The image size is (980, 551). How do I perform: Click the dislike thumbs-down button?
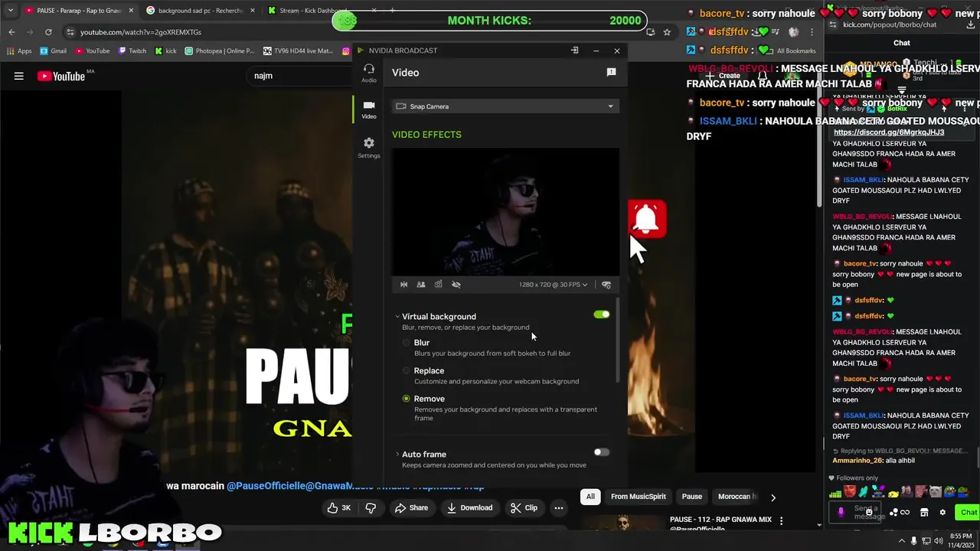(371, 507)
